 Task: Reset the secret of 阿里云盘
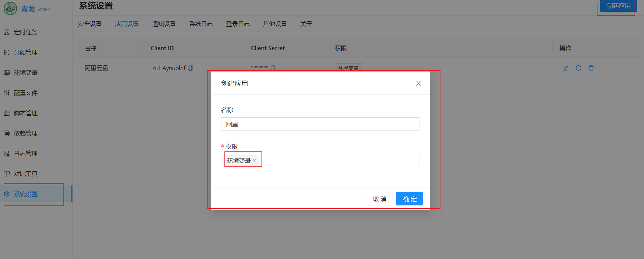click(578, 68)
